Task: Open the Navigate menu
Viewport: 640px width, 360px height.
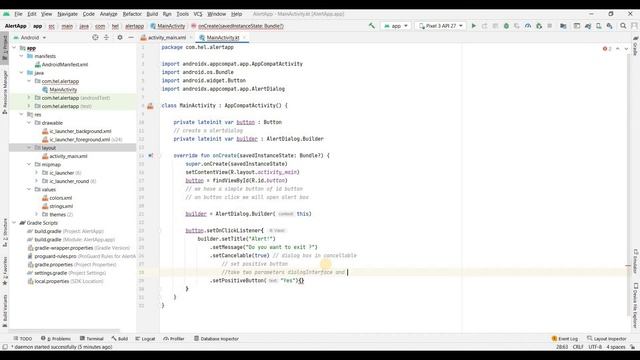Action: (x=67, y=14)
